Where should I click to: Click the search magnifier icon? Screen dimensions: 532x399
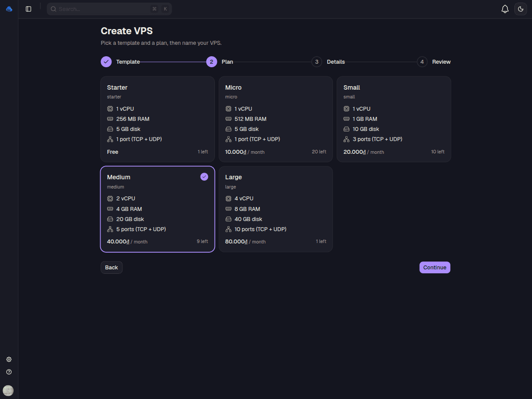(x=54, y=9)
